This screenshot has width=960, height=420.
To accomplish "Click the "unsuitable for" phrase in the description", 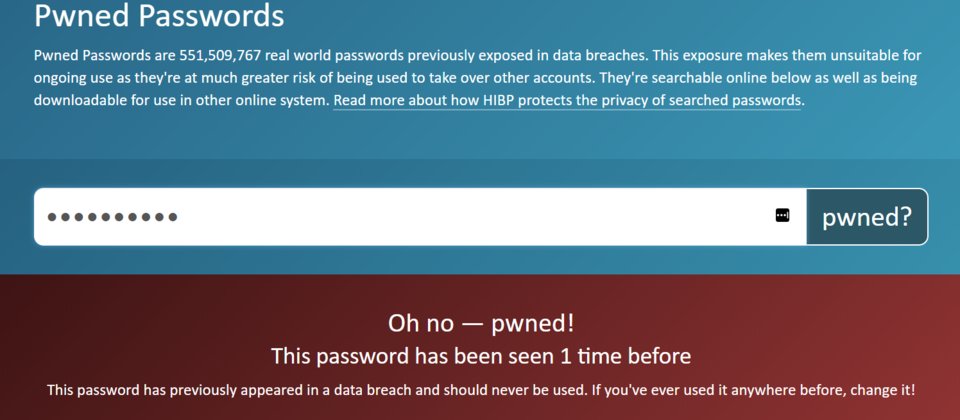I will click(x=880, y=56).
